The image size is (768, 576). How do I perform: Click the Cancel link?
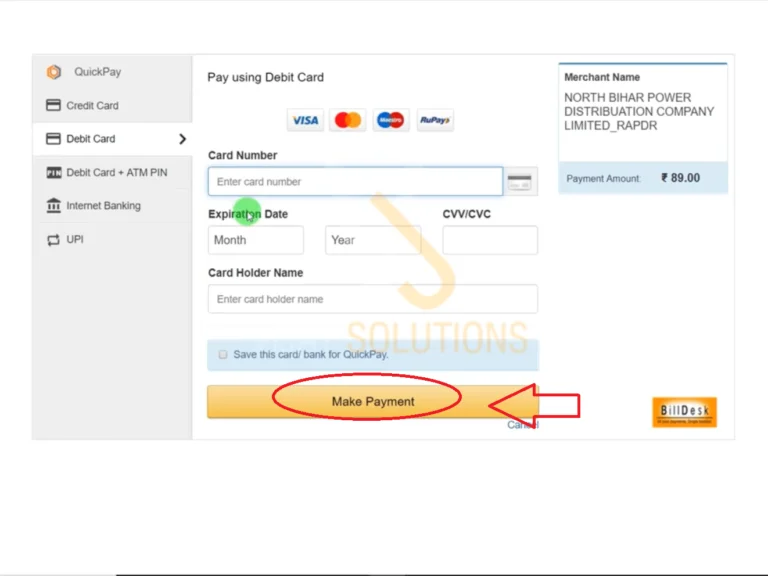tap(523, 425)
